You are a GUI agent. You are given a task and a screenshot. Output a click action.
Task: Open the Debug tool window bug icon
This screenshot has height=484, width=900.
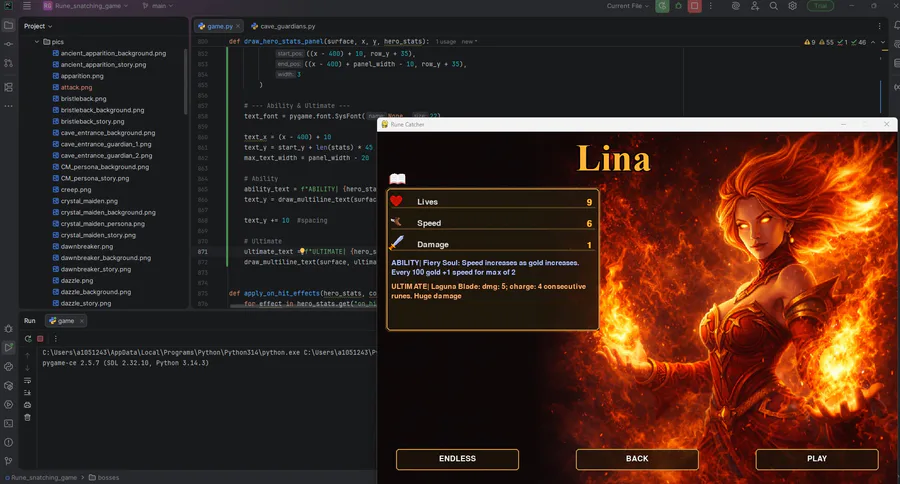pyautogui.click(x=9, y=329)
